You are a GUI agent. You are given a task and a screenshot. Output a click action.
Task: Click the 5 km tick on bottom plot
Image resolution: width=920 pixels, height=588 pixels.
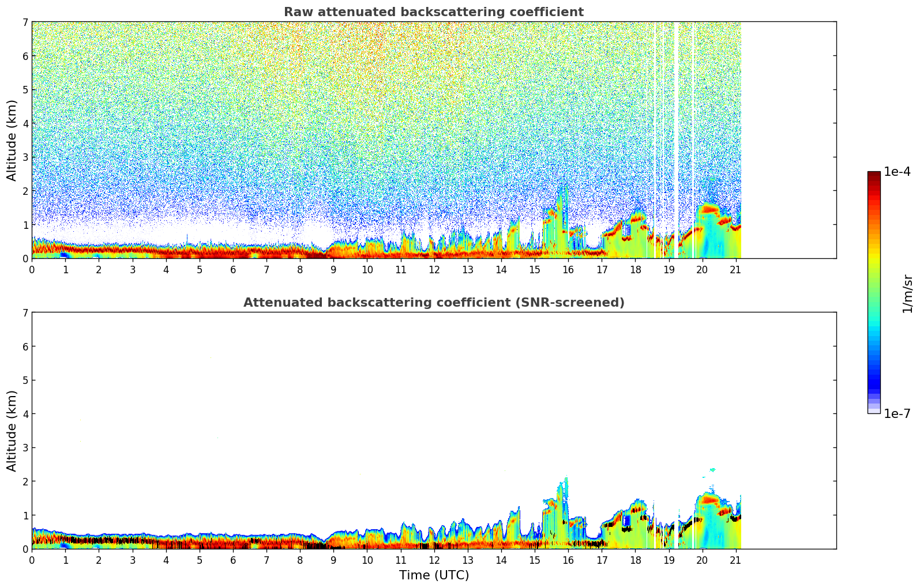coord(25,380)
